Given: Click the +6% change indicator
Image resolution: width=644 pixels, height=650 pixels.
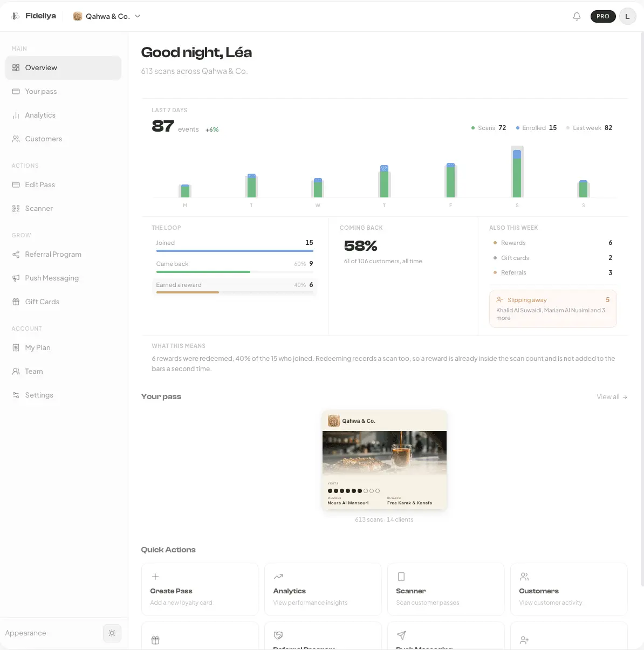Looking at the screenshot, I should click(x=212, y=129).
